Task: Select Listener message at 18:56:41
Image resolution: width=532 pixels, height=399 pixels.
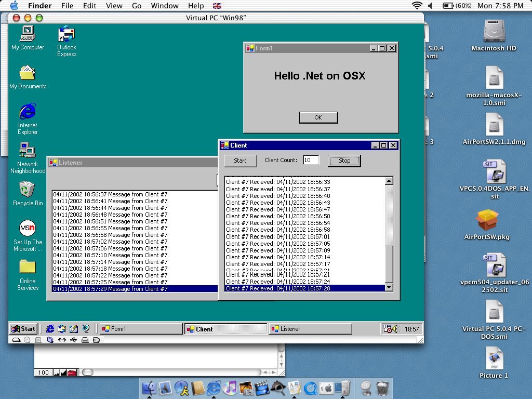Action: (x=135, y=201)
